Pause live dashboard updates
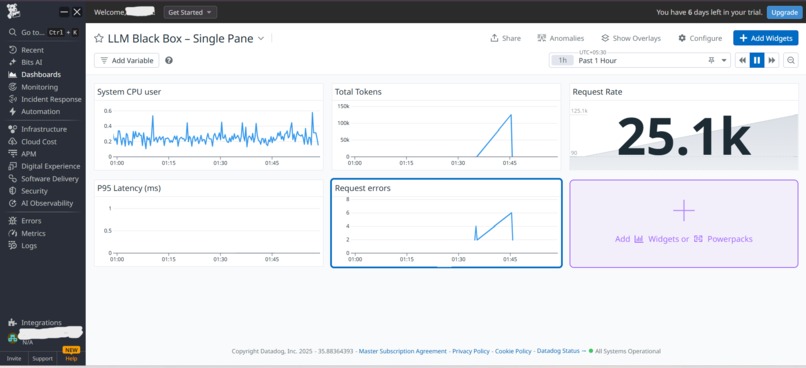 click(x=757, y=60)
